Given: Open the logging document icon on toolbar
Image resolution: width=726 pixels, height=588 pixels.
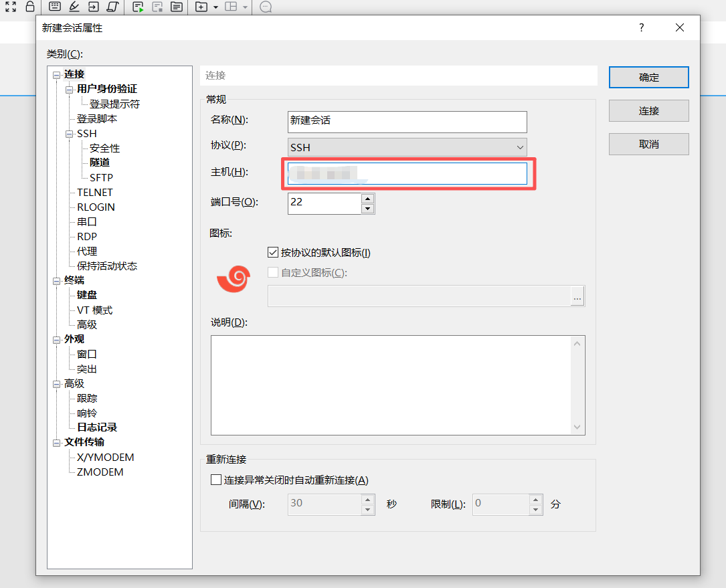Looking at the screenshot, I should pos(177,7).
